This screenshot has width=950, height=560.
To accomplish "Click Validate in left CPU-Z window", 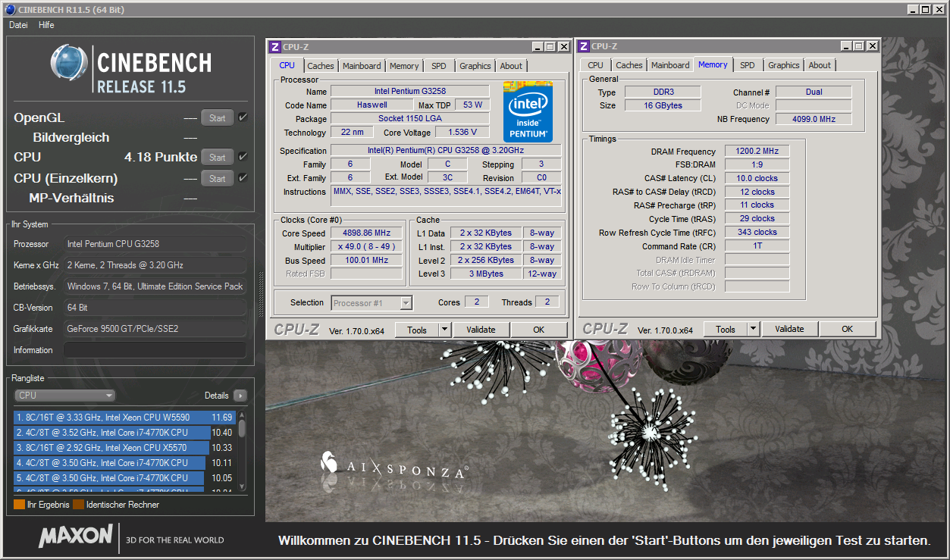I will (481, 330).
